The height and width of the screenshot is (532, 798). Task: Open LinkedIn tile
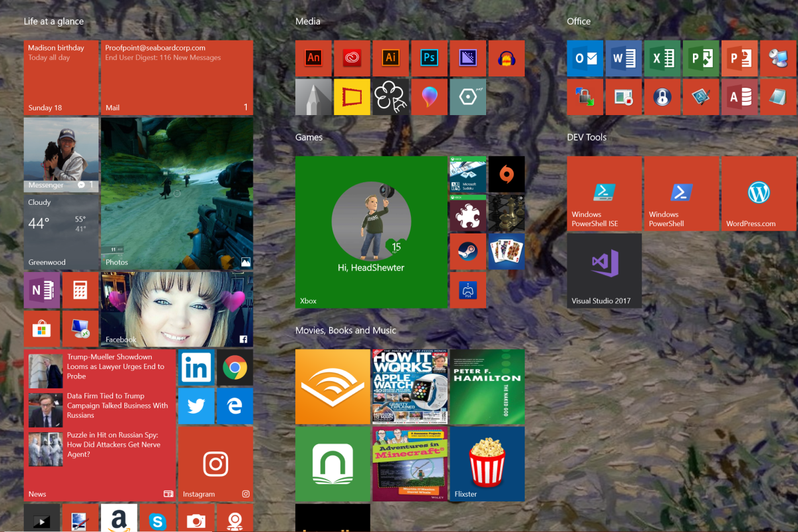click(196, 367)
